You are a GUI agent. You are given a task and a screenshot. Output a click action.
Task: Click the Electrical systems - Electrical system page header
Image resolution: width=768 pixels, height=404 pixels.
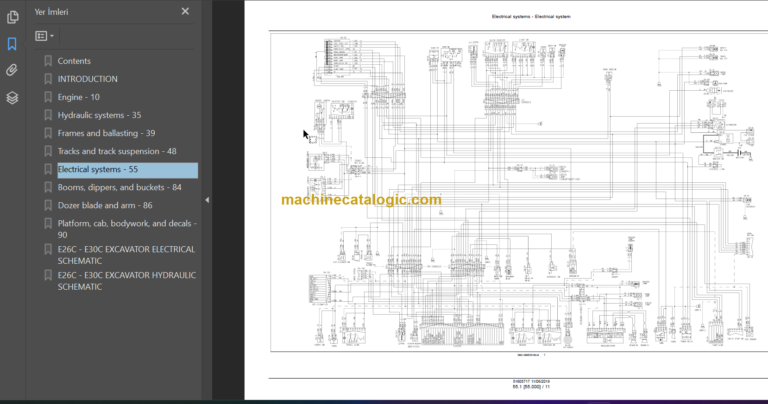[531, 17]
